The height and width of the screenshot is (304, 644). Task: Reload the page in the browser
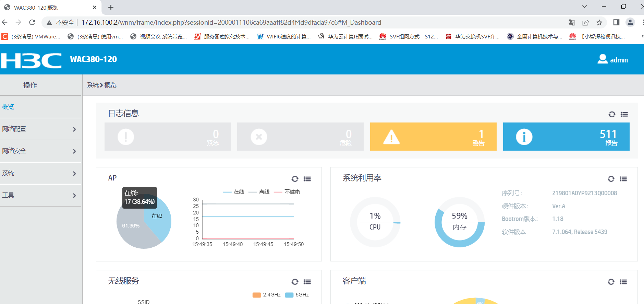[x=32, y=22]
